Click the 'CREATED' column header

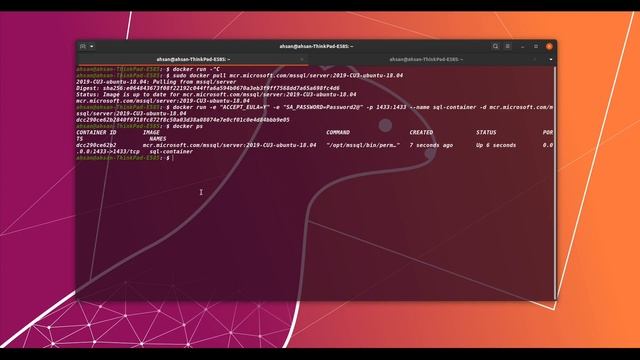[x=421, y=133]
